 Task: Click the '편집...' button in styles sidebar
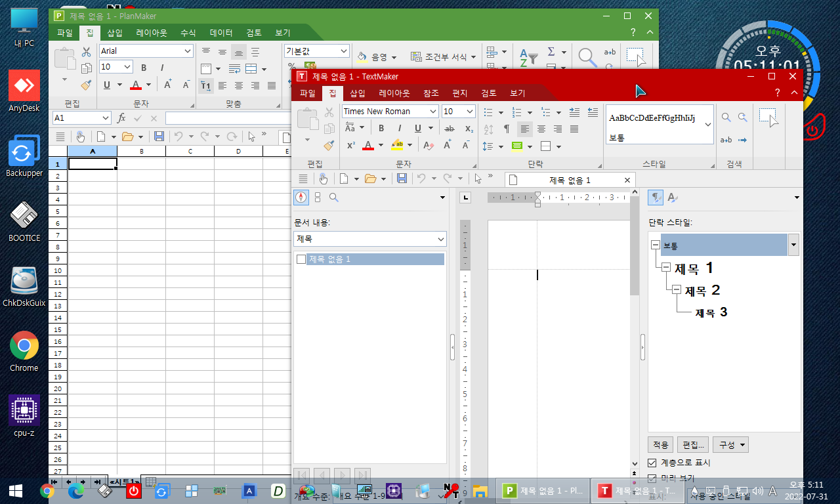point(694,445)
